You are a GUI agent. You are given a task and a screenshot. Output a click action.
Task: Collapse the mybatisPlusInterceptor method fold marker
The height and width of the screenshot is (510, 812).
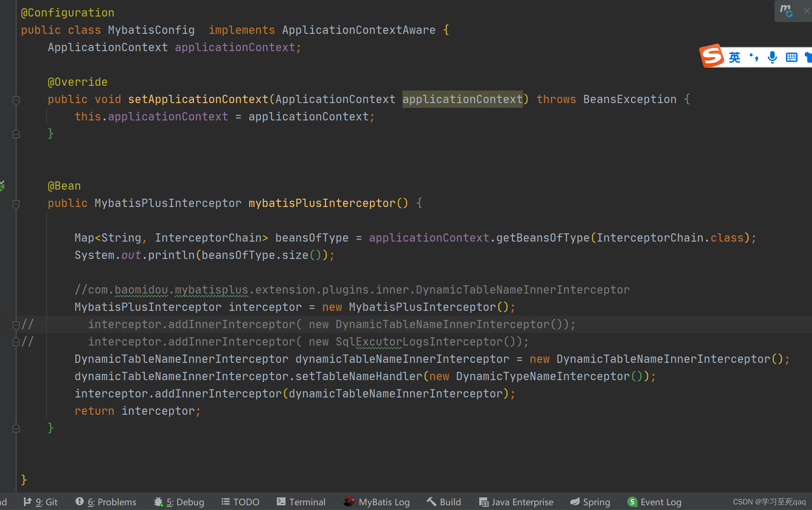tap(16, 204)
